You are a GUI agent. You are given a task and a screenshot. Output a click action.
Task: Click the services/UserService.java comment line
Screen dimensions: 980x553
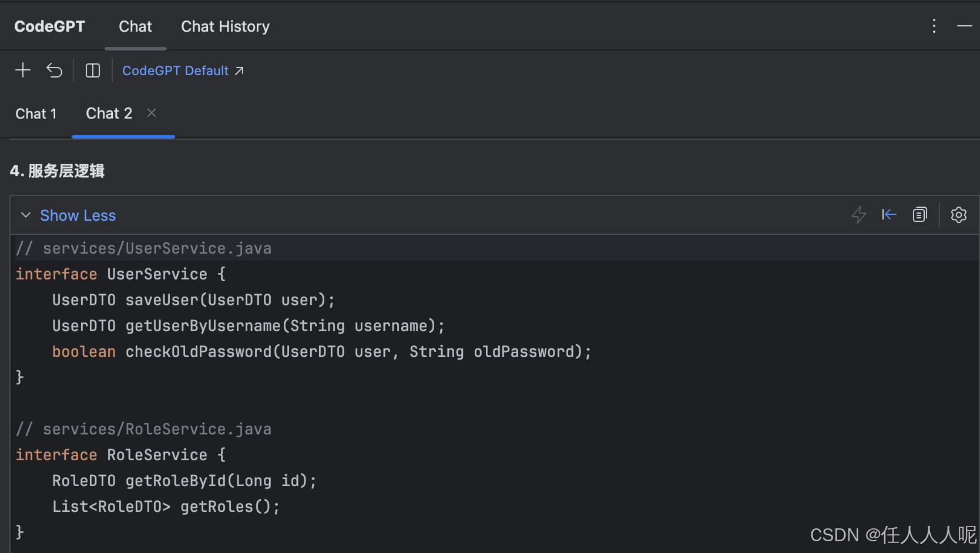pos(143,248)
